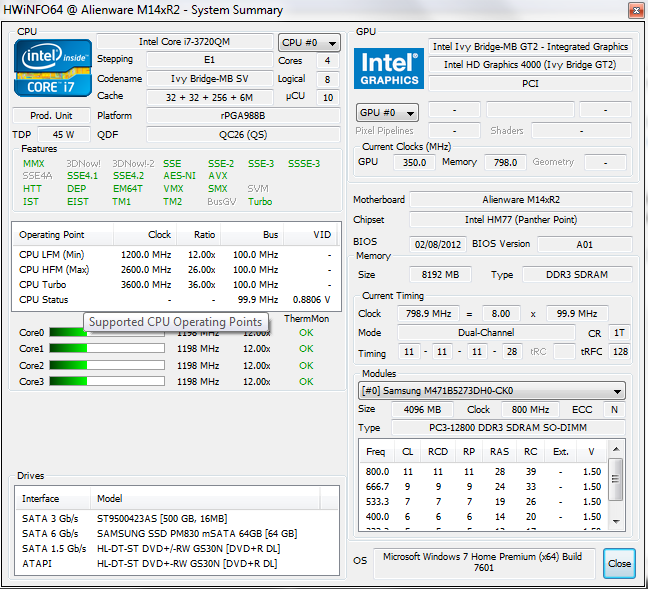648x589 pixels.
Task: Select the 400.0 frequency timing row
Action: point(483,517)
